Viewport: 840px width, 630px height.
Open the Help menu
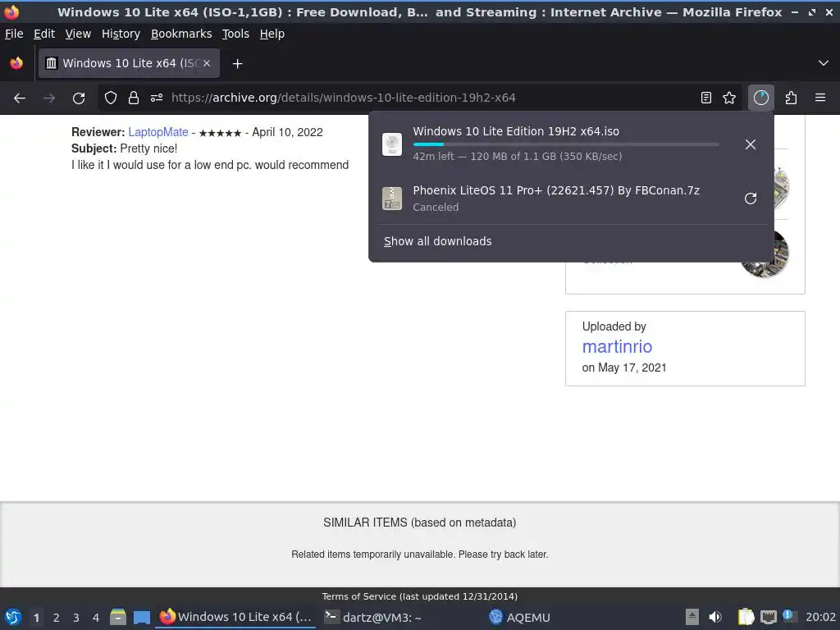(272, 34)
